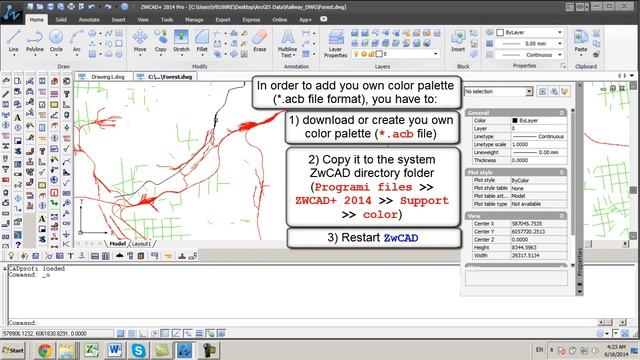
Task: Select the Model layout tab
Action: [117, 244]
